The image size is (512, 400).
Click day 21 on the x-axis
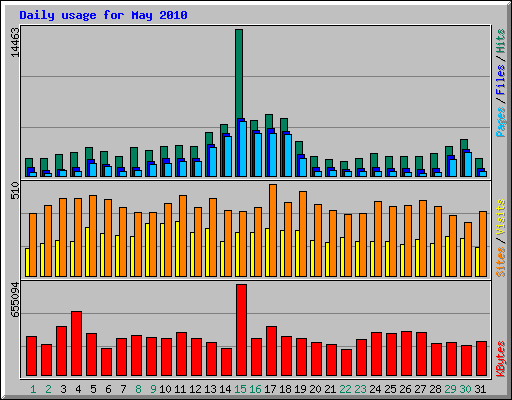click(330, 389)
